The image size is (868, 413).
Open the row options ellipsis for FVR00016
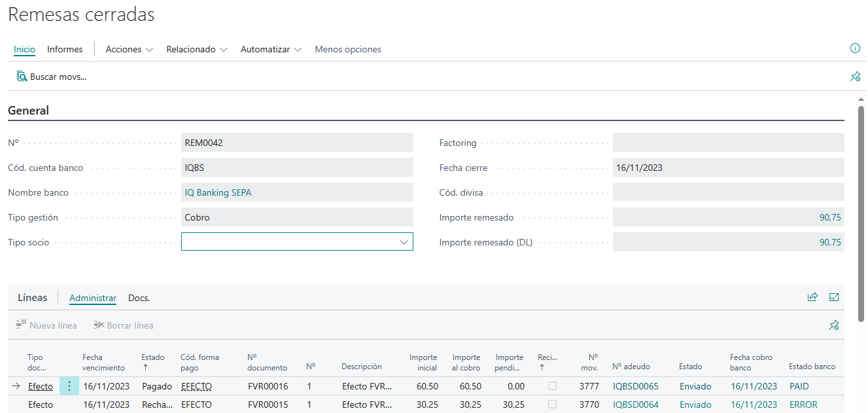[x=69, y=386]
